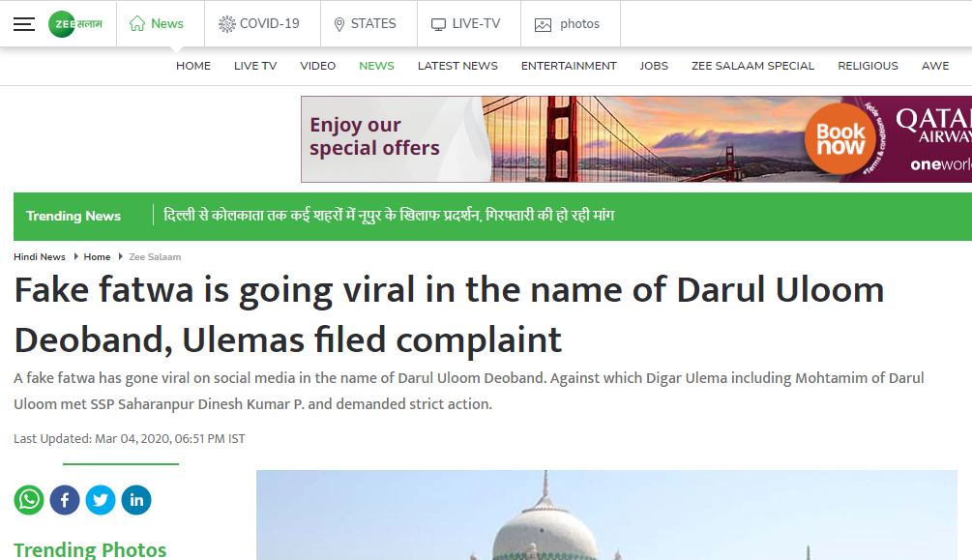Click the Book now ad button
This screenshot has height=560, width=972.
(839, 139)
